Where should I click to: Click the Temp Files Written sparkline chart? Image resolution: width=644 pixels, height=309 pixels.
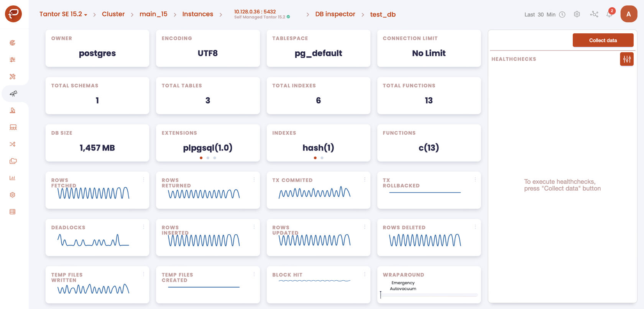tap(94, 289)
